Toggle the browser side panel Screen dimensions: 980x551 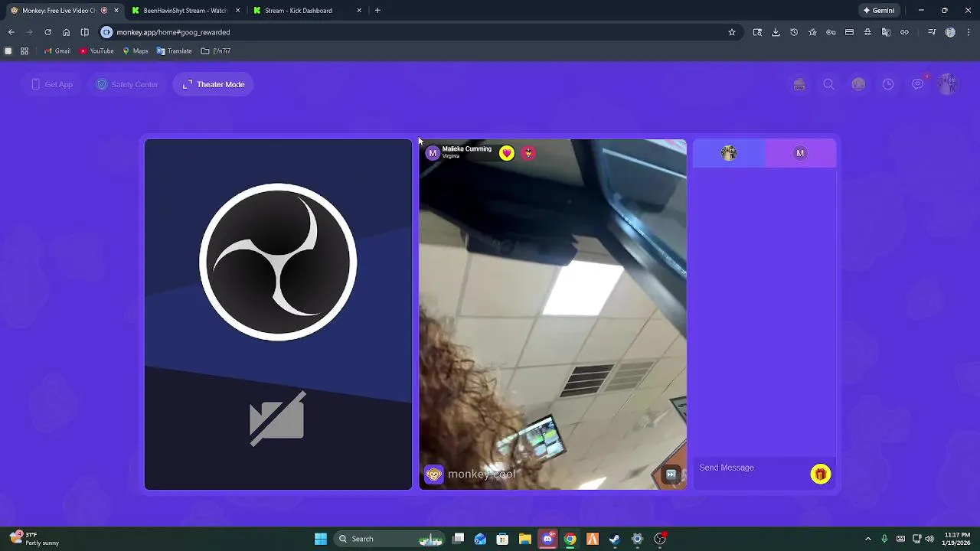(84, 32)
